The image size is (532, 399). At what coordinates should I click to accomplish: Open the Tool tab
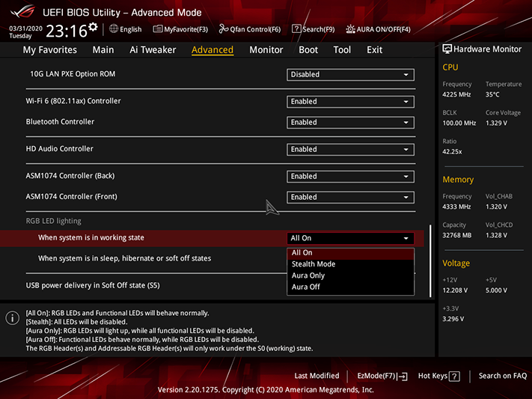(342, 50)
